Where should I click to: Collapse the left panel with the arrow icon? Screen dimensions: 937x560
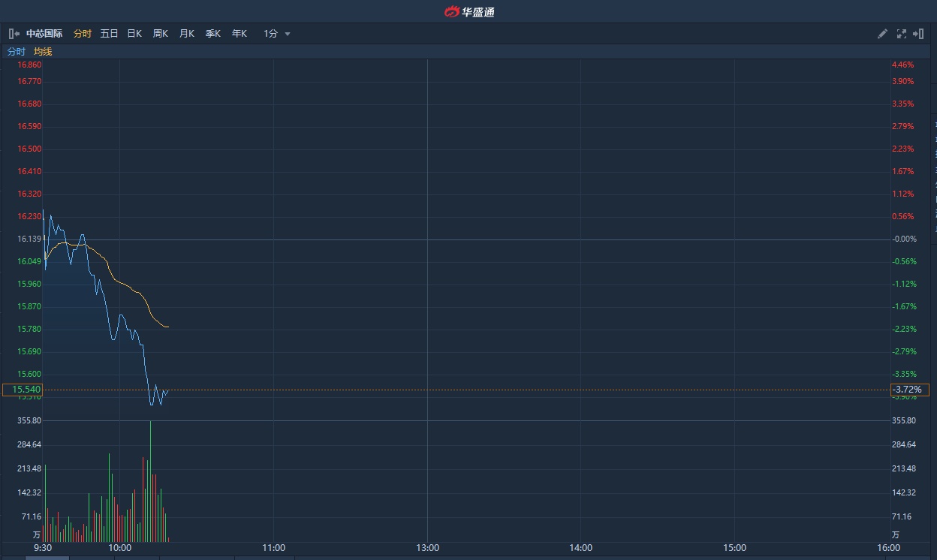[x=14, y=34]
